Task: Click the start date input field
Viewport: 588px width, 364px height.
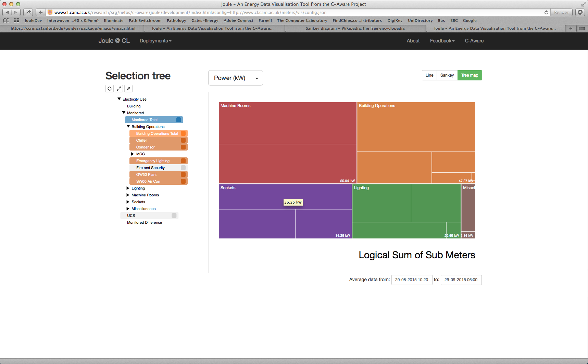Action: (412, 280)
